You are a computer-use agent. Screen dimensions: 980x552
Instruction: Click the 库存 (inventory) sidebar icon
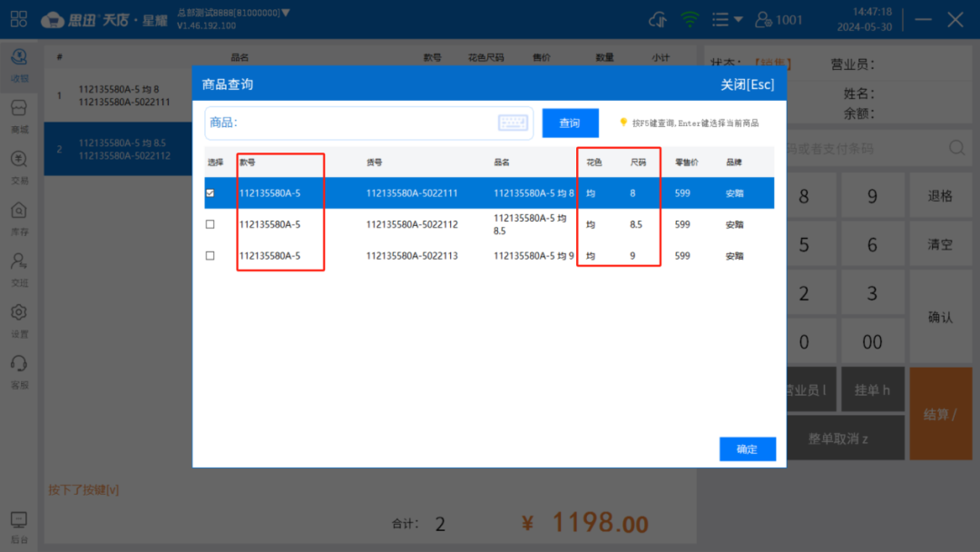pos(19,217)
